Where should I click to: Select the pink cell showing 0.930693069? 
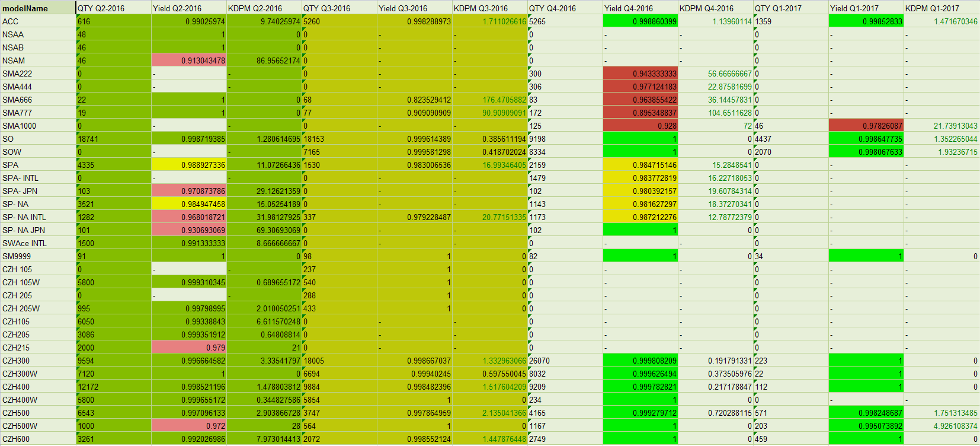click(189, 230)
